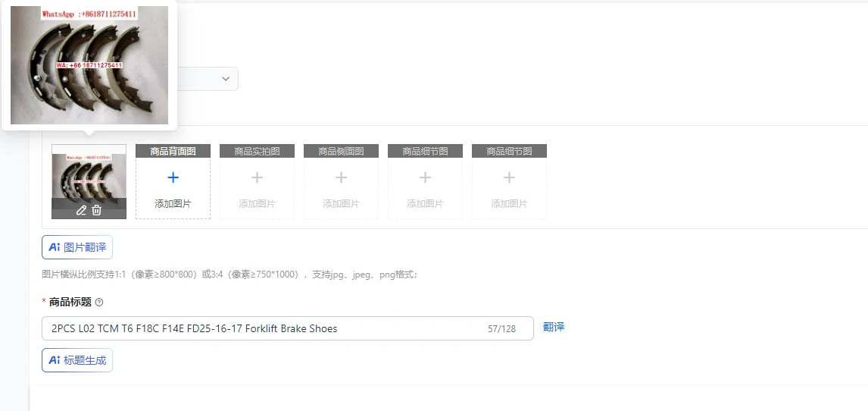Click the enlarged brake shoe preview image
The width and height of the screenshot is (868, 411).
pyautogui.click(x=89, y=64)
